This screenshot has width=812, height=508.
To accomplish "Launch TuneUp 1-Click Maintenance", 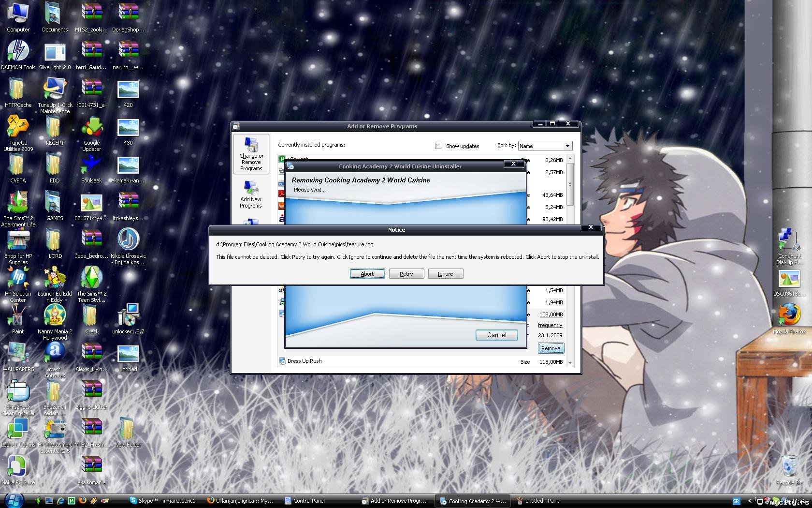I will (55, 96).
